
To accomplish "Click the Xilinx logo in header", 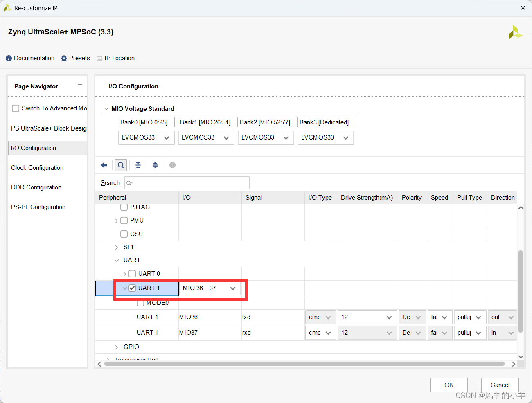I will [x=516, y=32].
